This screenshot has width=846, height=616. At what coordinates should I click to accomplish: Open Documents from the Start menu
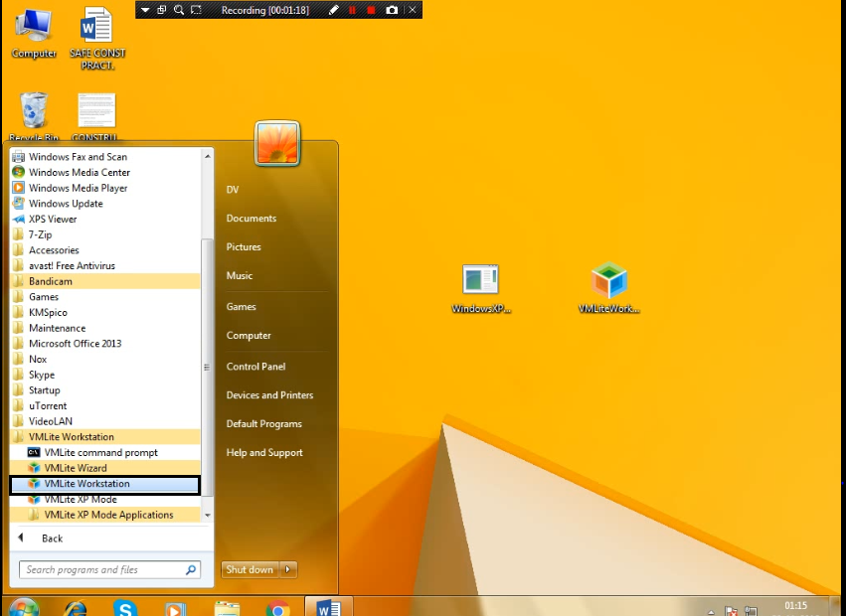pos(252,219)
